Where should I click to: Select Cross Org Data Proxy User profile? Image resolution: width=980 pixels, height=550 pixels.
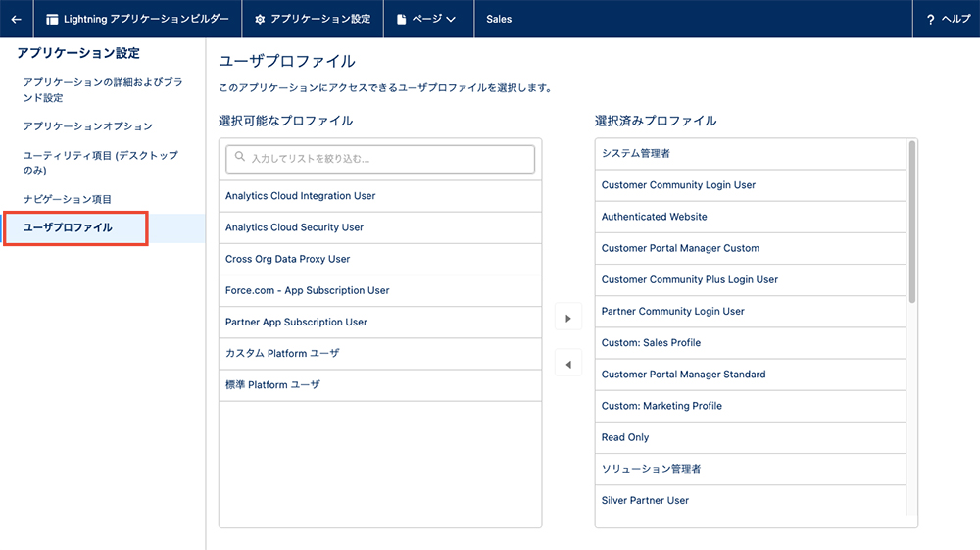(x=380, y=259)
